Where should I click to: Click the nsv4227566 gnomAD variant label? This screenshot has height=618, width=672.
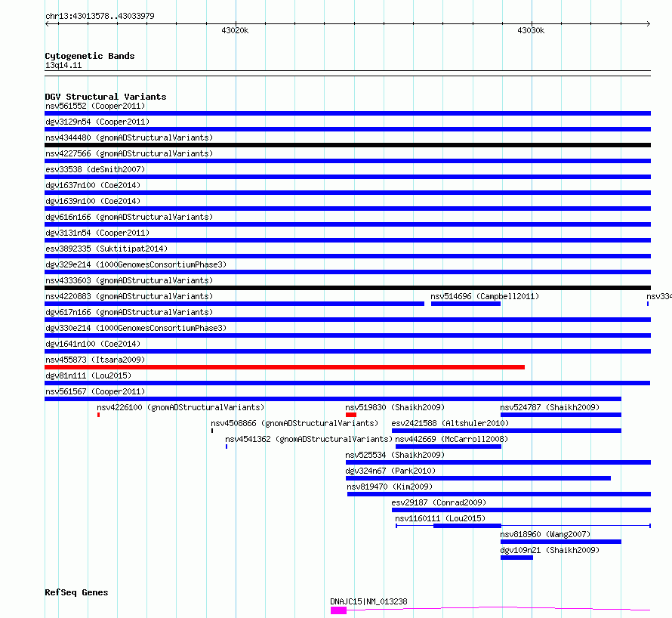point(129,153)
